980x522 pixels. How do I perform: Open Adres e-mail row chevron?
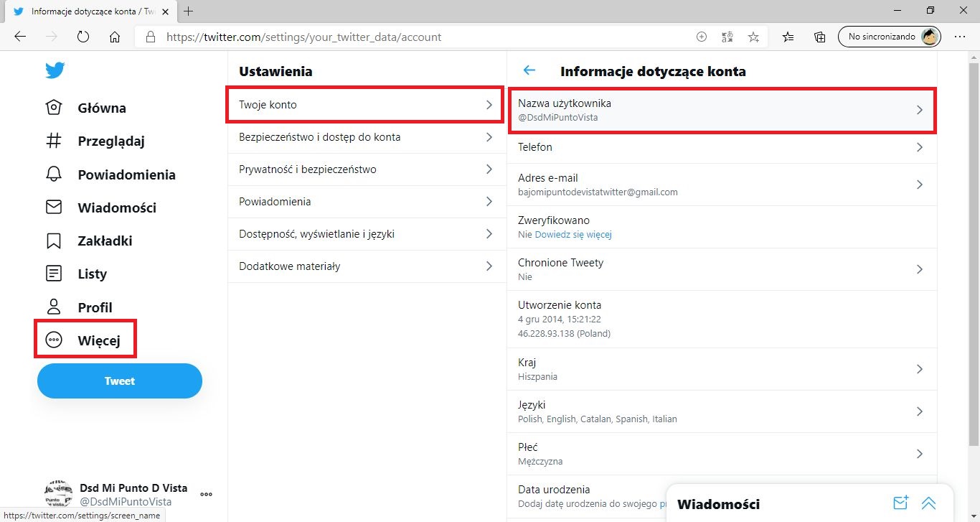tap(920, 185)
